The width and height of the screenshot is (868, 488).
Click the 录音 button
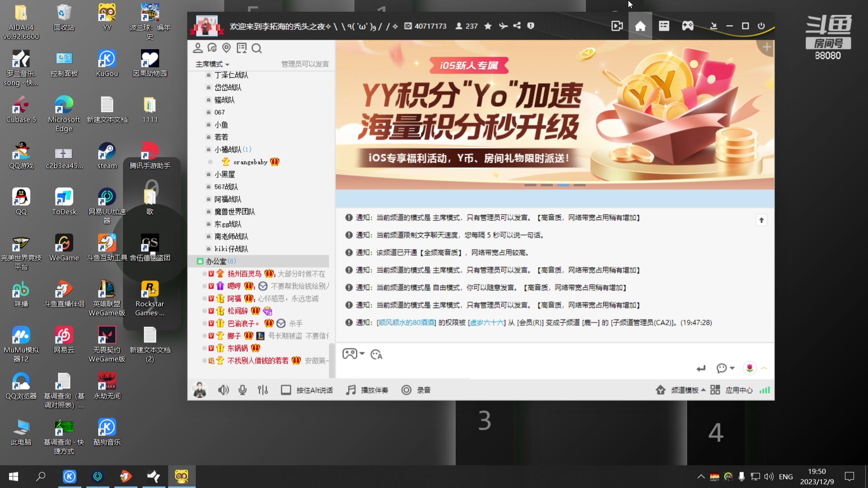coord(416,389)
